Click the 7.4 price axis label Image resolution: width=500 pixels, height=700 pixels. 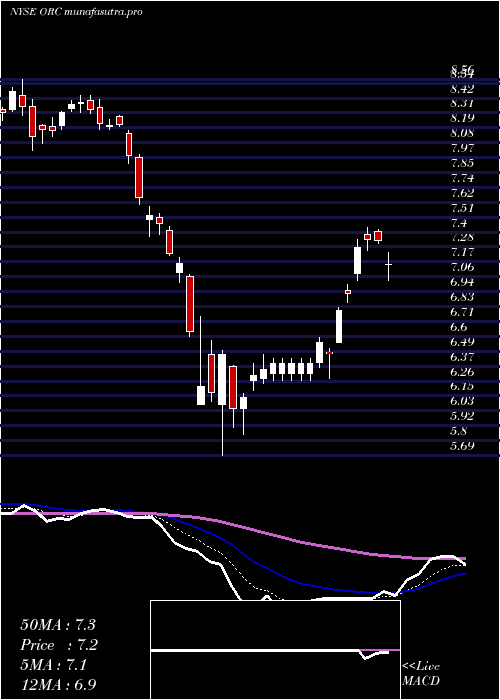click(x=459, y=223)
